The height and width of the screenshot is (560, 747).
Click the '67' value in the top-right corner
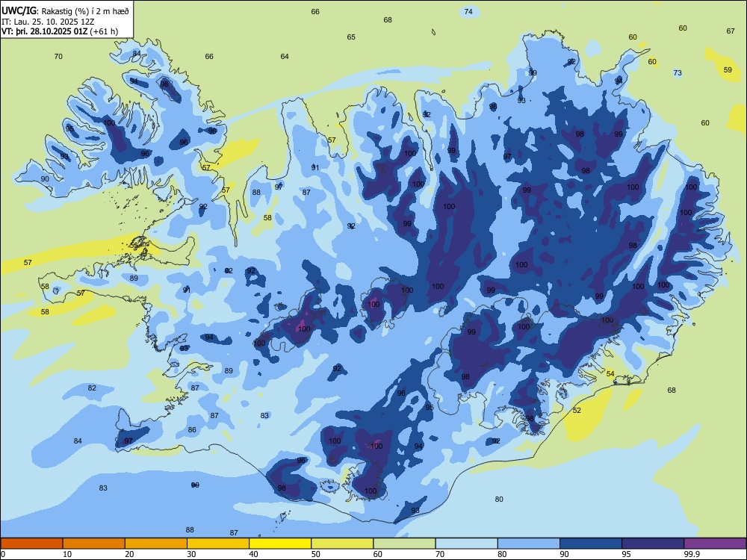point(731,31)
